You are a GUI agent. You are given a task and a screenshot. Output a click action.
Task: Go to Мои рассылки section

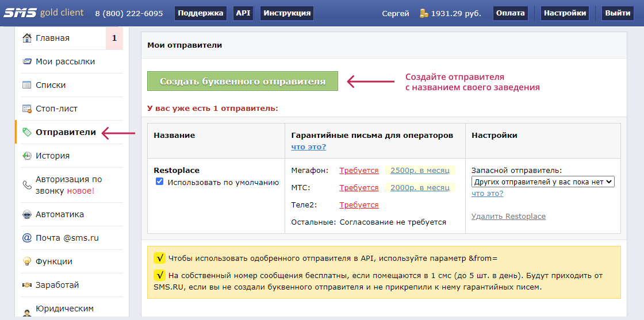66,61
